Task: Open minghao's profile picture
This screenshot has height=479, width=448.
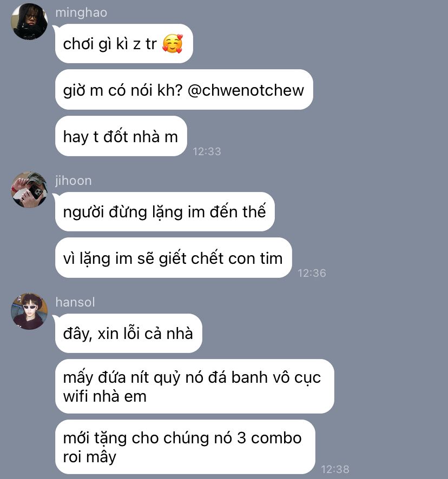Action: [x=29, y=22]
